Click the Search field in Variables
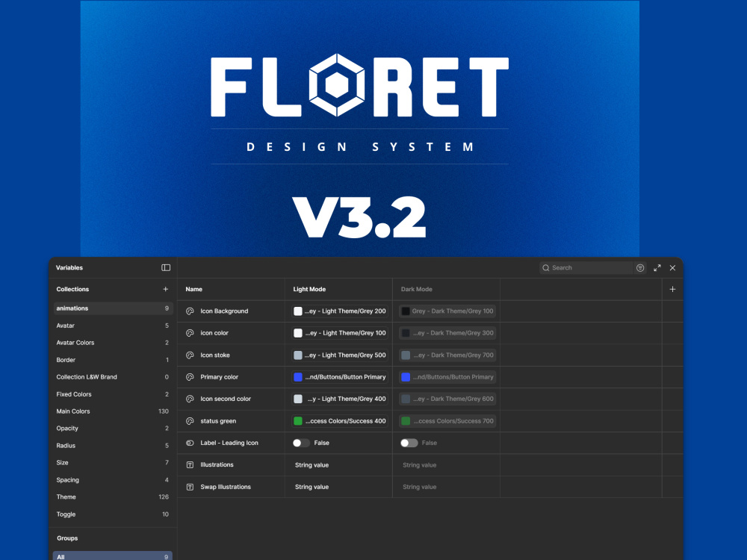 click(586, 267)
